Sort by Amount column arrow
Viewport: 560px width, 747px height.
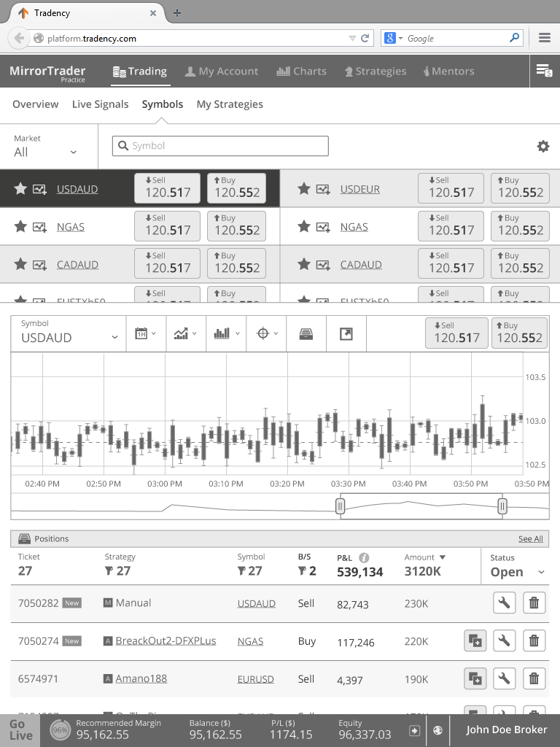[443, 557]
